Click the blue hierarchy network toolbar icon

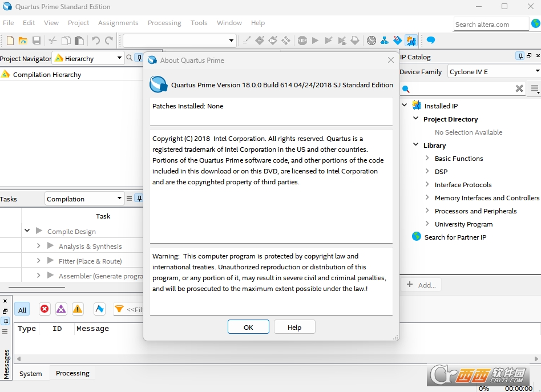(x=385, y=41)
